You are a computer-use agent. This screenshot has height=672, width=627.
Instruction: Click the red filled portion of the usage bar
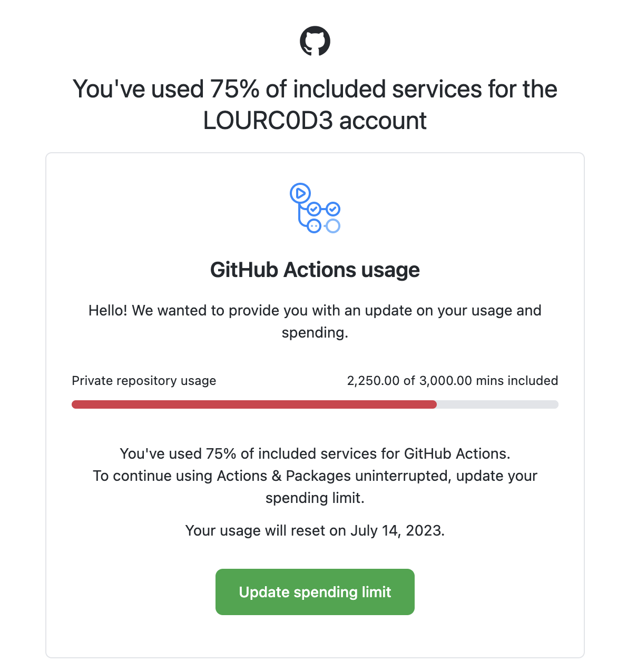[x=254, y=404]
